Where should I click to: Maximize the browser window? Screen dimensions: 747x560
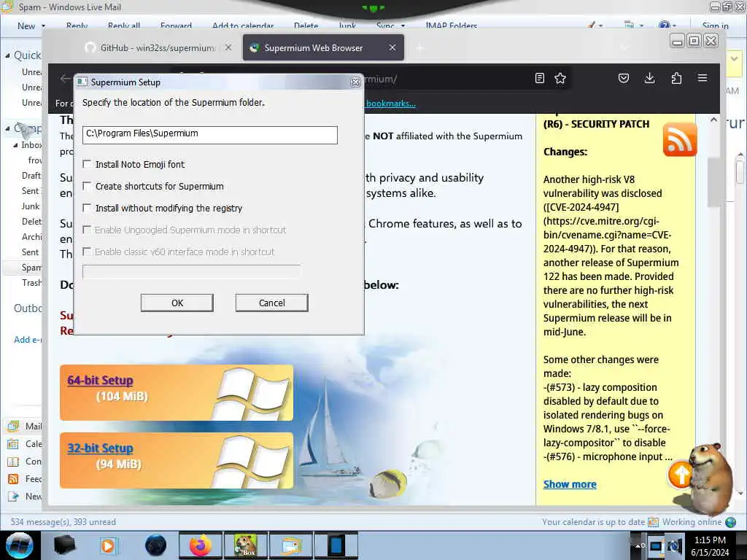[x=694, y=42]
